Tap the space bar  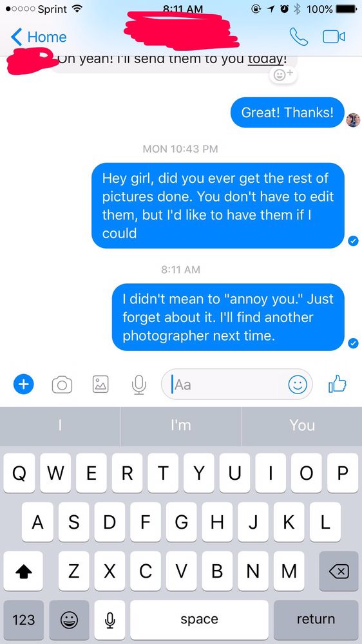[199, 620]
